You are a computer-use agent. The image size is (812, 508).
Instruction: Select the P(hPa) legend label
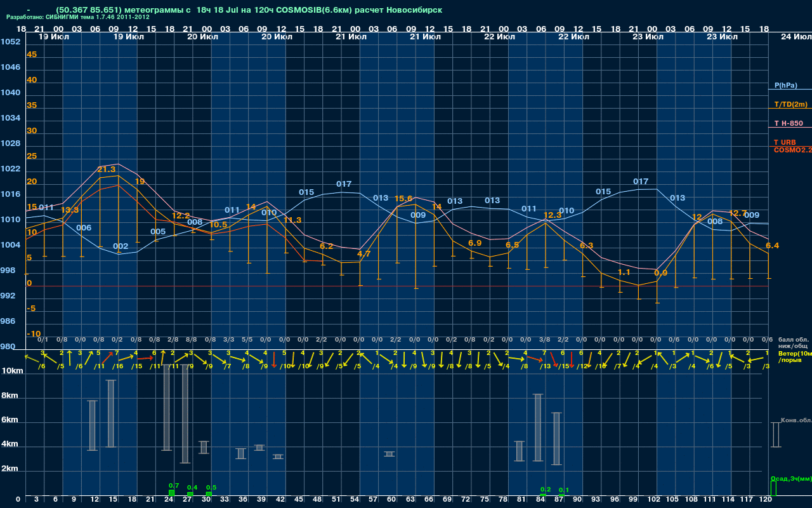point(786,85)
